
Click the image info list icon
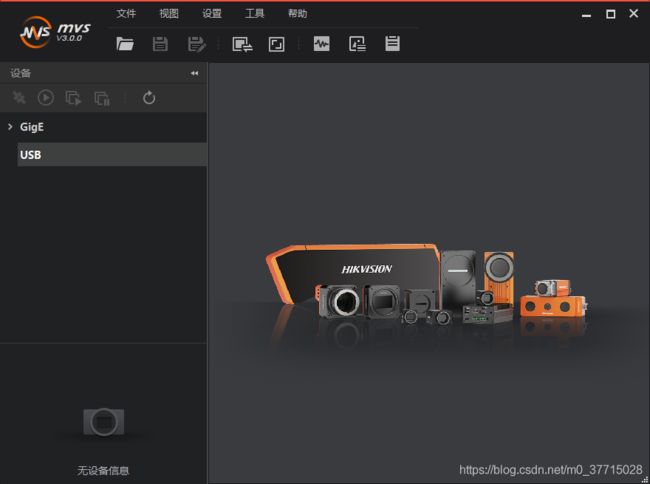(x=357, y=44)
